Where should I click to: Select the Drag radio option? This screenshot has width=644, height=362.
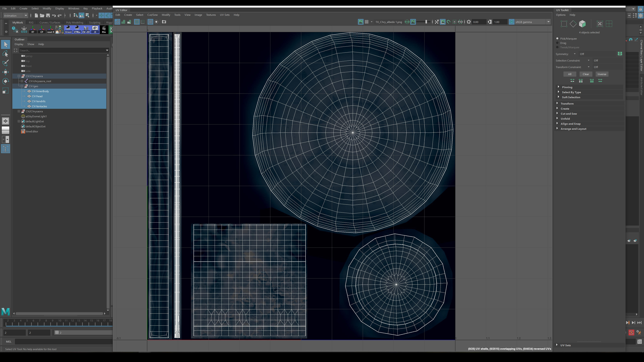pyautogui.click(x=557, y=43)
